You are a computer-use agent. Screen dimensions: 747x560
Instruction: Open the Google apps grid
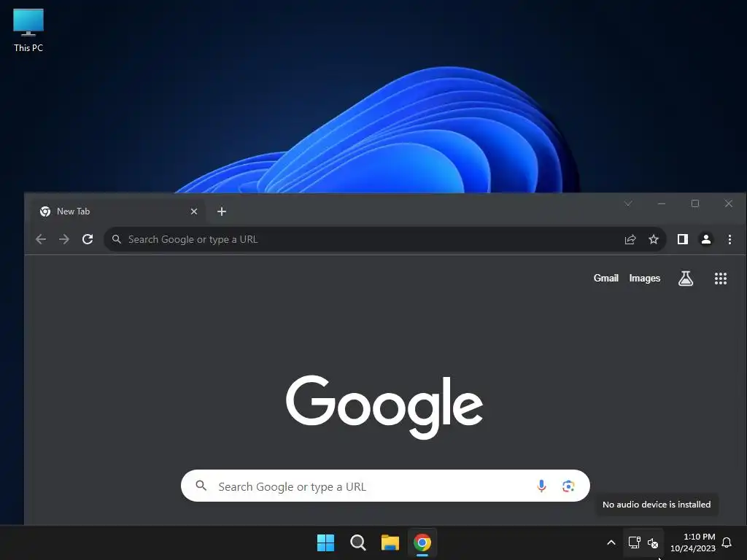tap(721, 279)
